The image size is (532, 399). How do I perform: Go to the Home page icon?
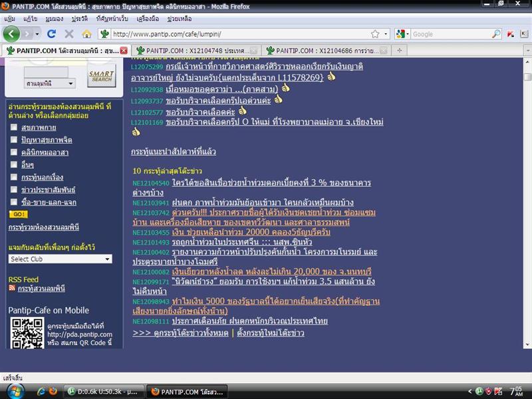pyautogui.click(x=87, y=34)
